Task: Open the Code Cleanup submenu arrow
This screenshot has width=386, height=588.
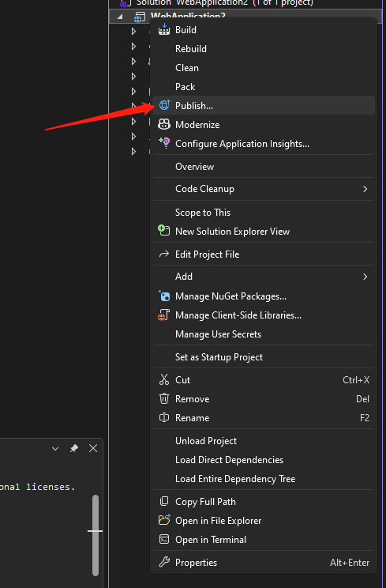Action: point(365,189)
